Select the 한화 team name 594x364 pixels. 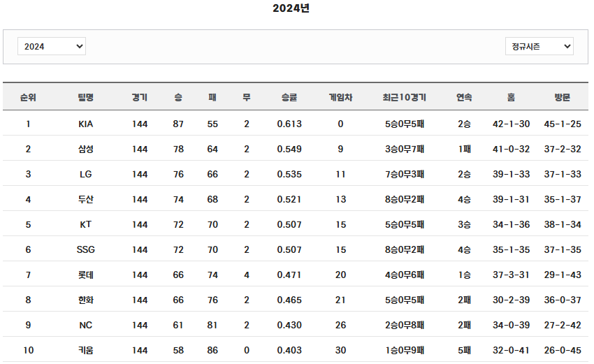click(x=86, y=300)
